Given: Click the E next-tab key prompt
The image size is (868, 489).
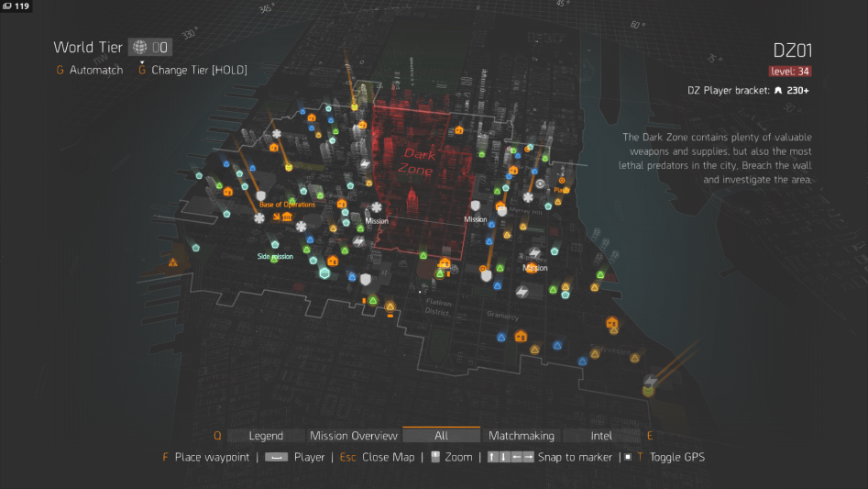Looking at the screenshot, I should (650, 436).
